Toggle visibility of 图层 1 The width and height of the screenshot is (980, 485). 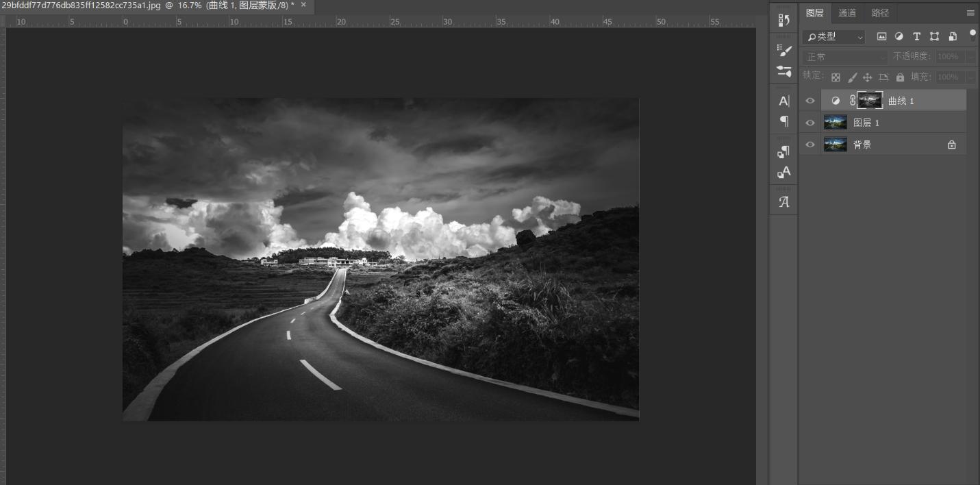(x=809, y=122)
